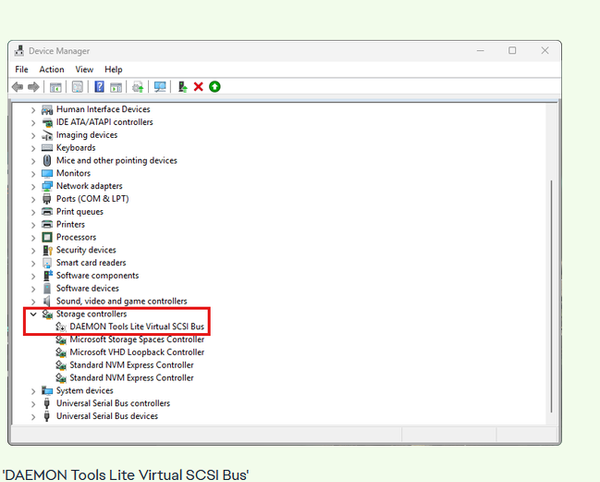Viewport: 600px width, 482px height.
Task: Click the show/hide console tree toolbar icon
Action: [55, 87]
